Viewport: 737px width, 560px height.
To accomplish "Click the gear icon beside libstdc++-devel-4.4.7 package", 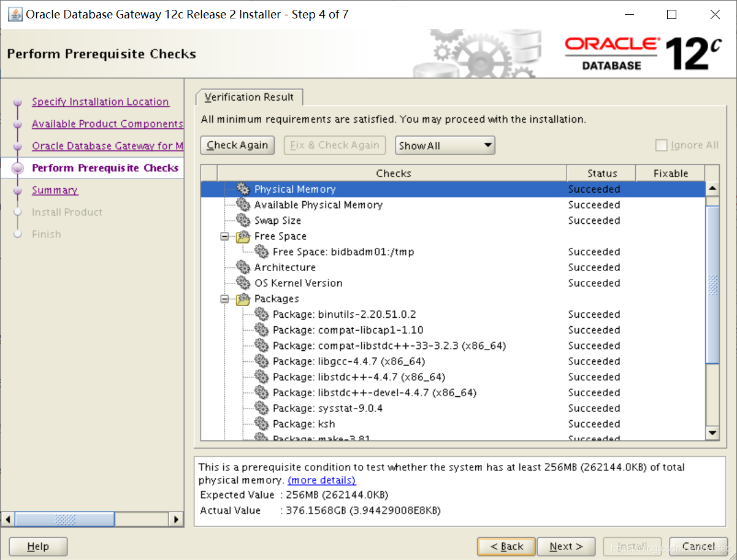I will pos(262,393).
